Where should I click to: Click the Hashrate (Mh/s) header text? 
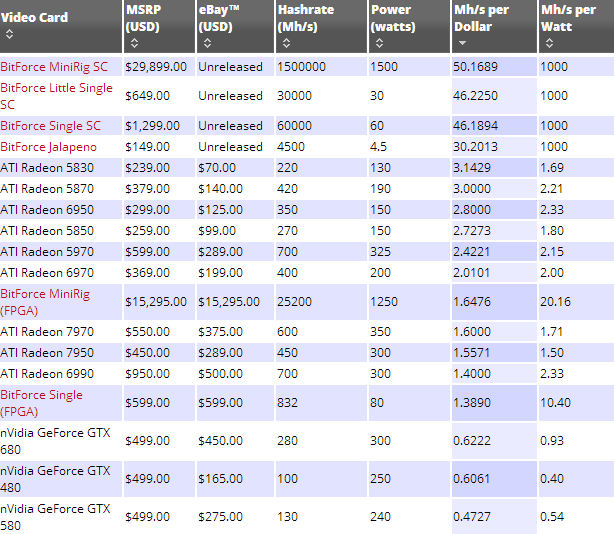click(306, 18)
